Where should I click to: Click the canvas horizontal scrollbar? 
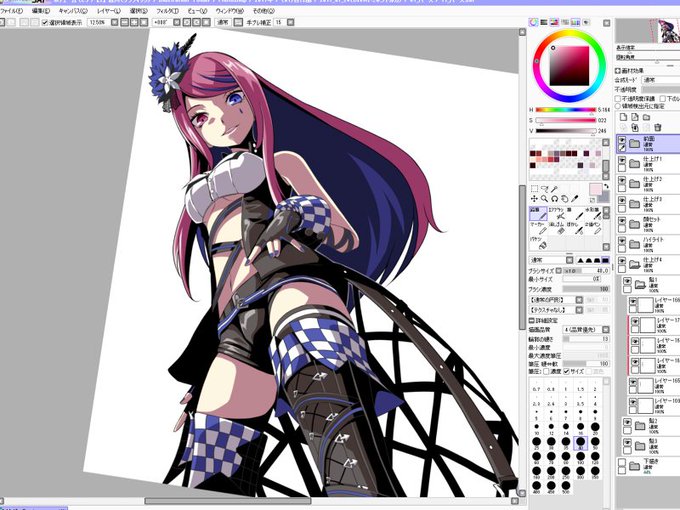click(x=227, y=501)
